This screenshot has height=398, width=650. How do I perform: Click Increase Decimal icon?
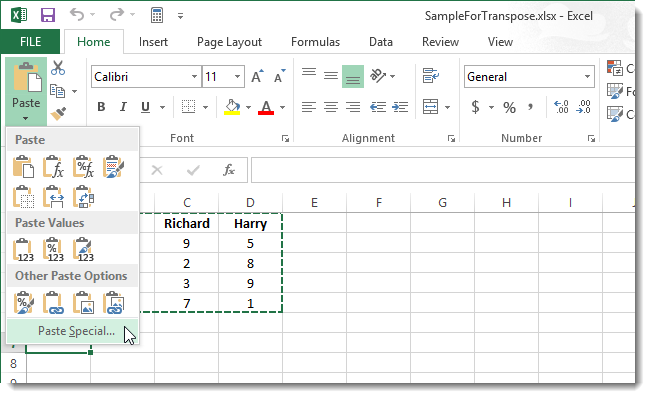click(561, 107)
